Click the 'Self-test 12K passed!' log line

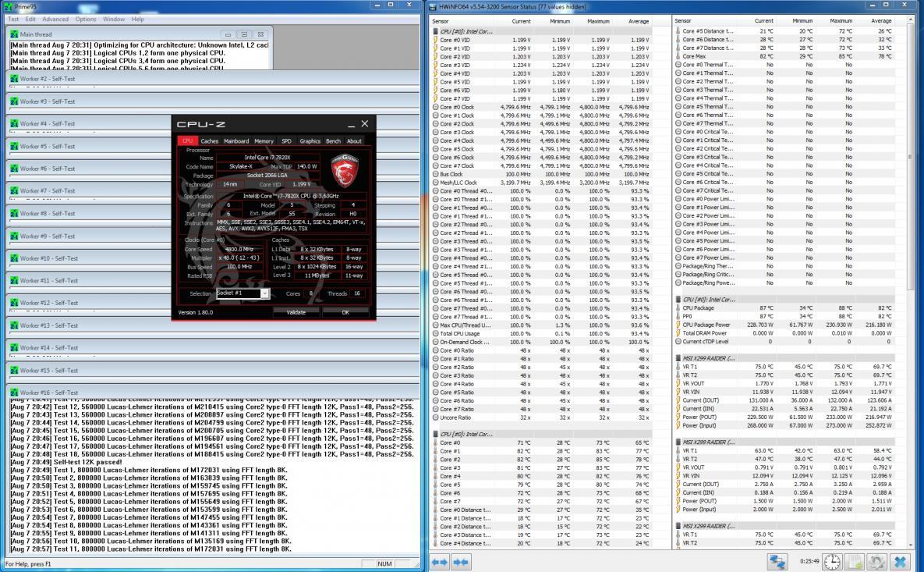(66, 462)
